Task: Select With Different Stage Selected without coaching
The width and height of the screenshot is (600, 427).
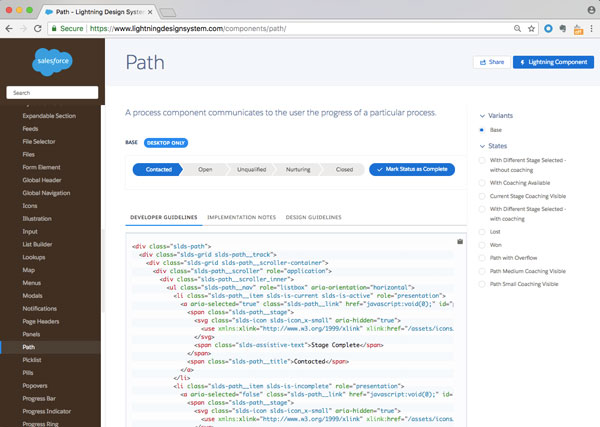Action: point(482,160)
